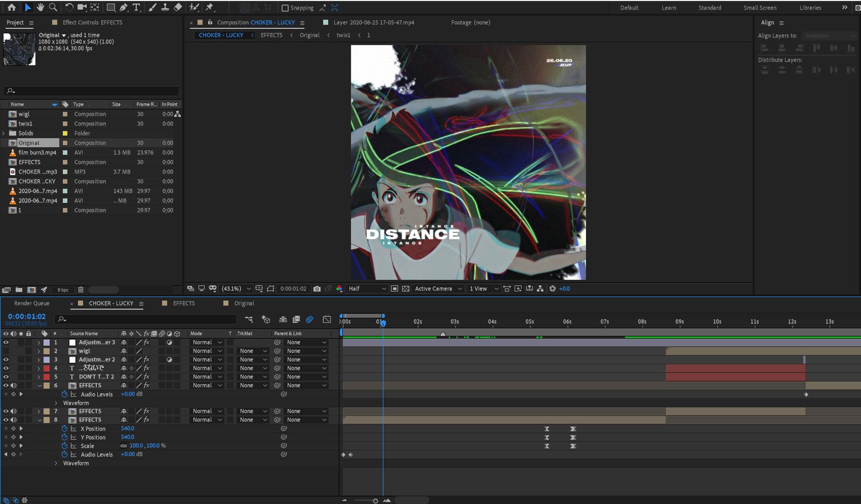Select the Clone Stamp tool

[x=165, y=7]
